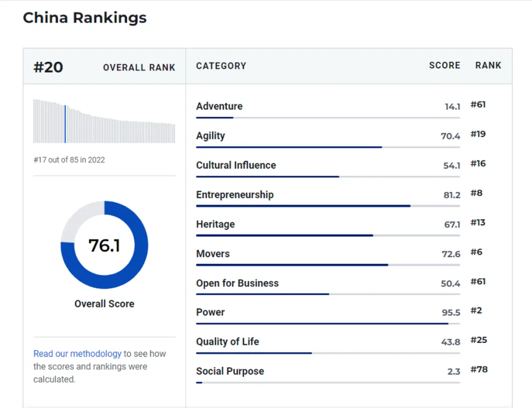Viewport: 532px width, 408px height.
Task: Open the Open for Business category
Action: (x=237, y=284)
